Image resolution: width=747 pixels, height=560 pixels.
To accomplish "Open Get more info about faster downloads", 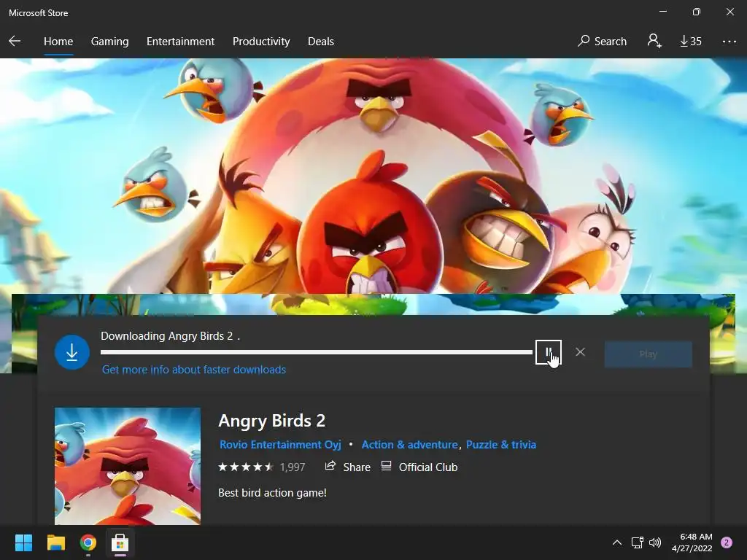I will click(194, 370).
